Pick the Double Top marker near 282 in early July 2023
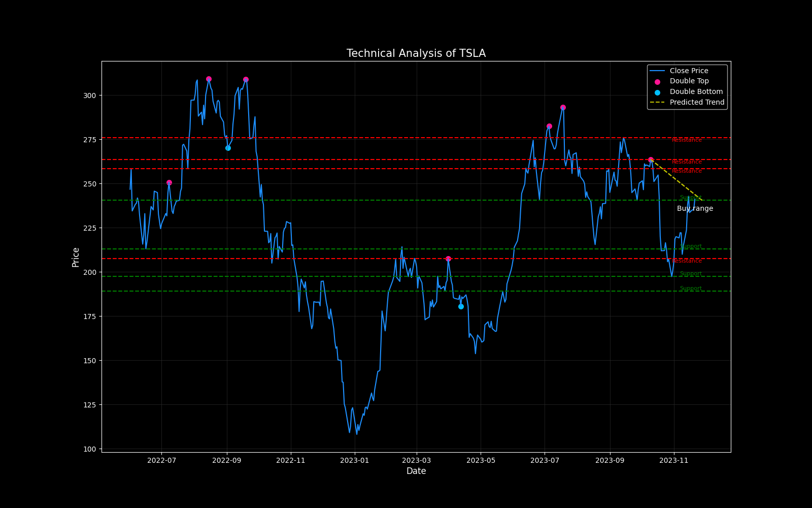Image resolution: width=812 pixels, height=508 pixels. (549, 126)
